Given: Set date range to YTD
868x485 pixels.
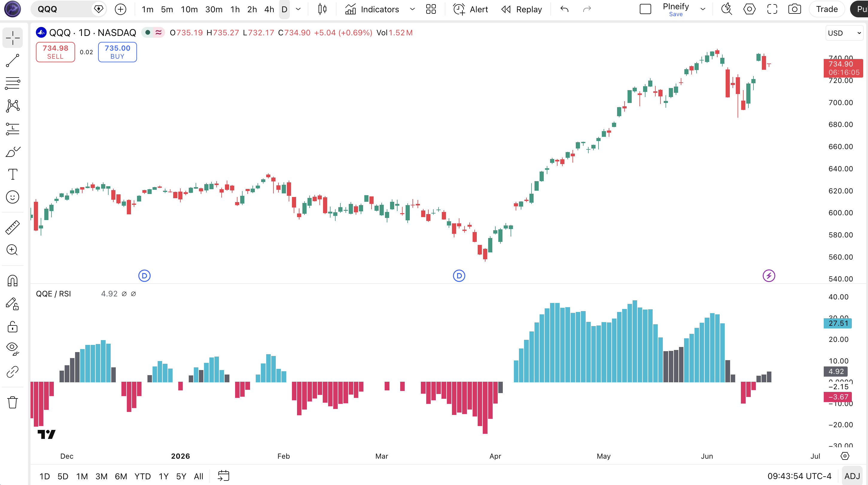Looking at the screenshot, I should click(x=143, y=476).
